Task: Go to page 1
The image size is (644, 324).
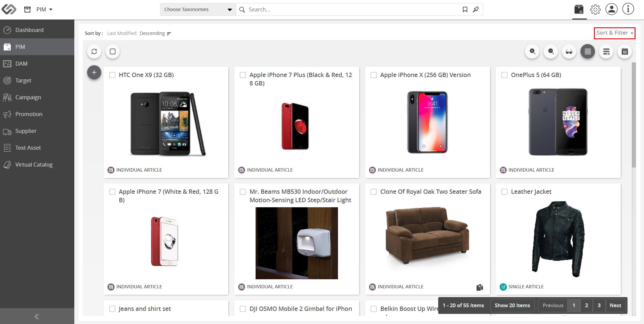Action: point(574,305)
